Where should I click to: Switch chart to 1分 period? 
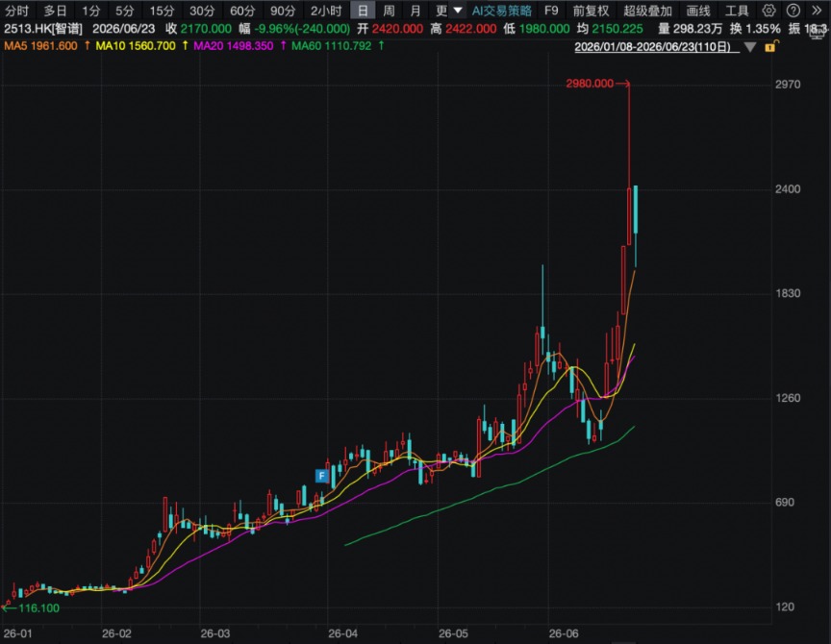(90, 11)
